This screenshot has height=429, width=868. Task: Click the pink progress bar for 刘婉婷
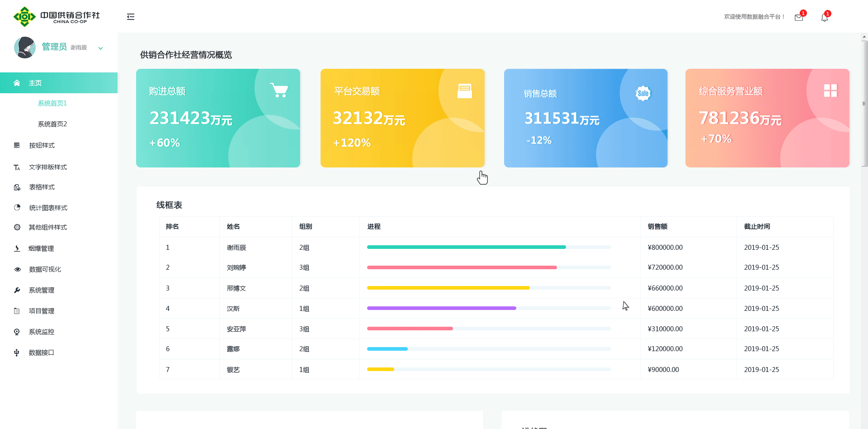click(x=462, y=267)
